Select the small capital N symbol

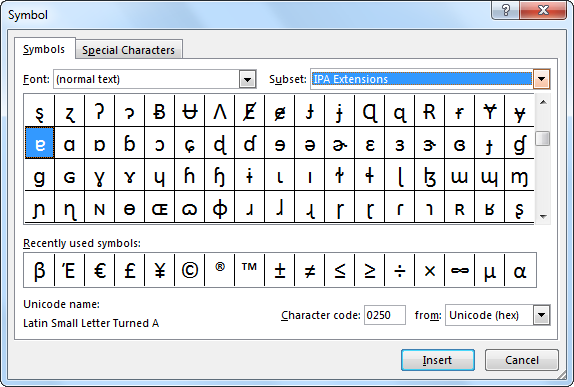pyautogui.click(x=100, y=207)
